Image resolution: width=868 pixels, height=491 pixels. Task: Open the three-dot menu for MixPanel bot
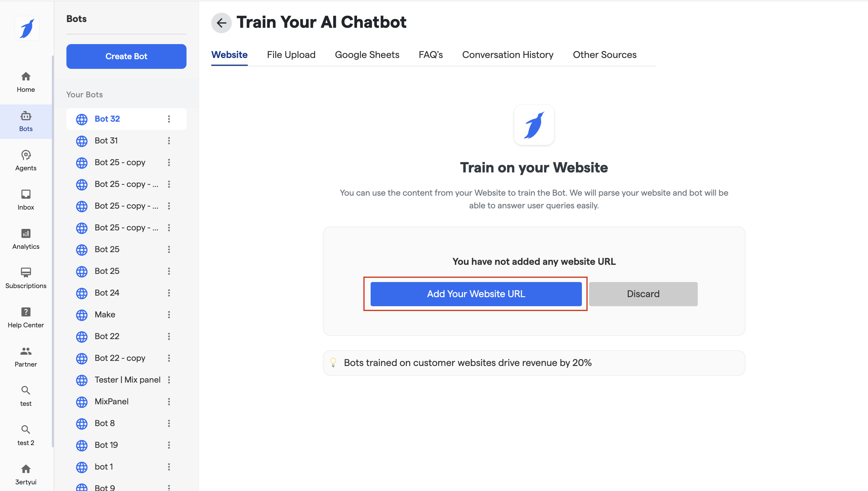pyautogui.click(x=169, y=402)
